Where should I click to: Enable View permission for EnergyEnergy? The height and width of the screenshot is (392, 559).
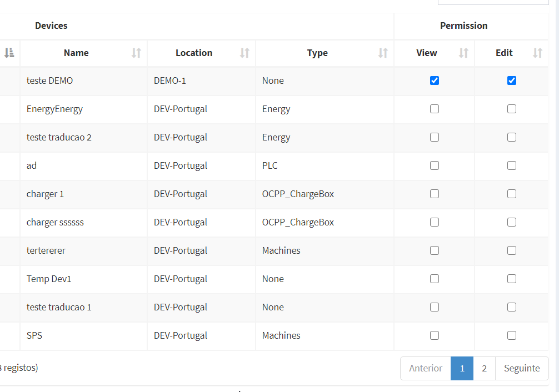[x=435, y=109]
